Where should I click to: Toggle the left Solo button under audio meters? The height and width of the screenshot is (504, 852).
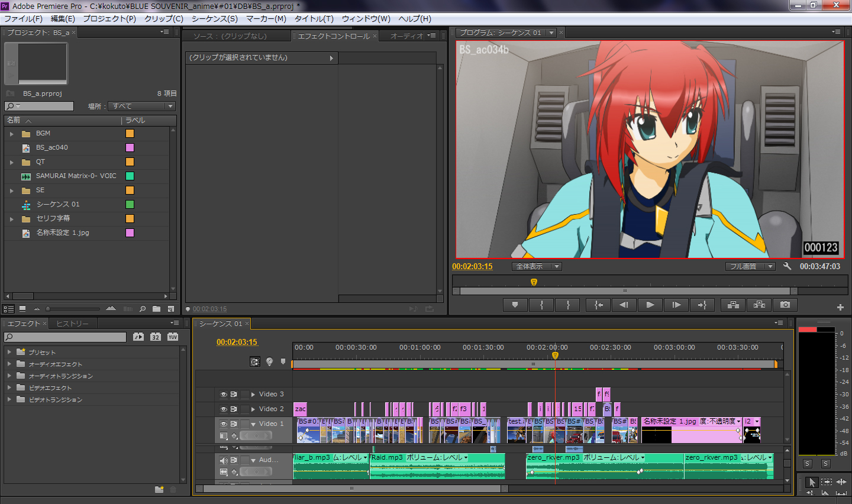click(808, 464)
